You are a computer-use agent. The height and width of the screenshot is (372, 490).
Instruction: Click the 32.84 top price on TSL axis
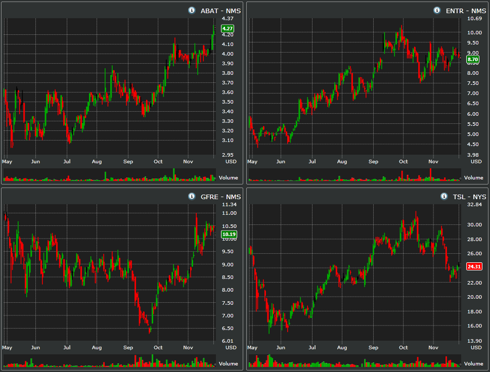tap(474, 204)
